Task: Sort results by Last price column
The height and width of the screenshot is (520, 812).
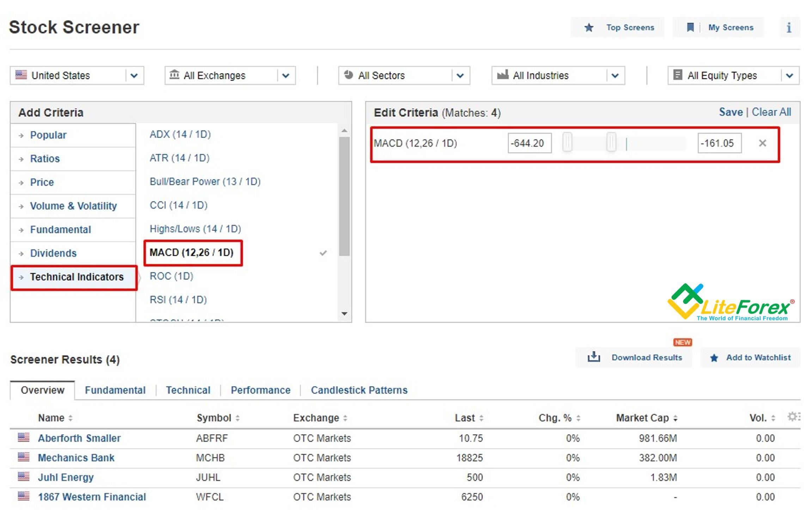Action: pyautogui.click(x=469, y=418)
